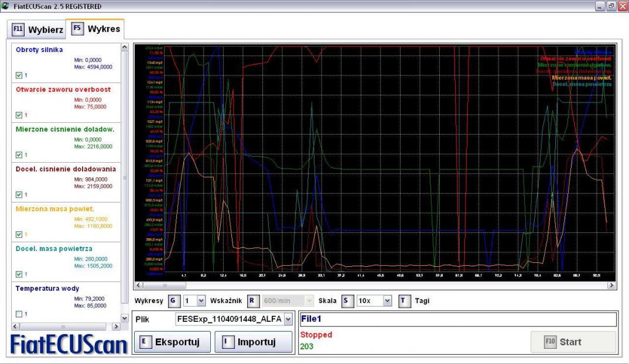Uncheck the Obroty silnika checkbox
The image size is (629, 364).
(19, 75)
